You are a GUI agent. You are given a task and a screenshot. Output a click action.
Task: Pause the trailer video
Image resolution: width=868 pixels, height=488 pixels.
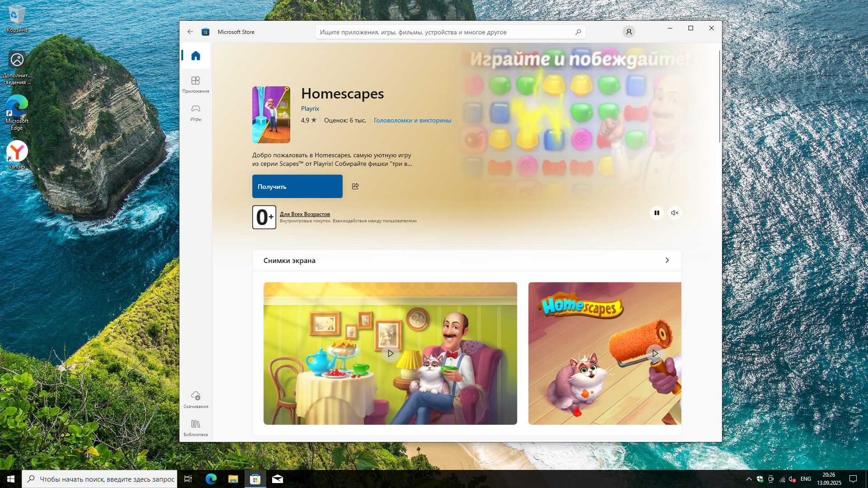[x=656, y=213]
